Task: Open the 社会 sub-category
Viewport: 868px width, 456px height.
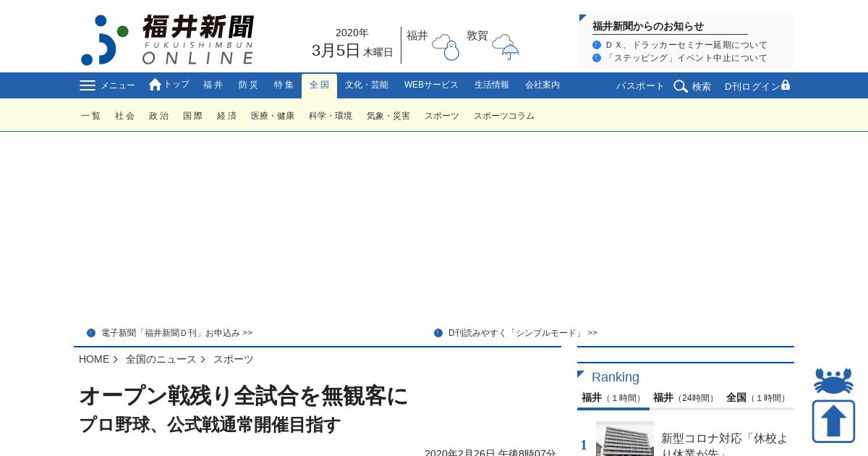Action: (x=125, y=116)
